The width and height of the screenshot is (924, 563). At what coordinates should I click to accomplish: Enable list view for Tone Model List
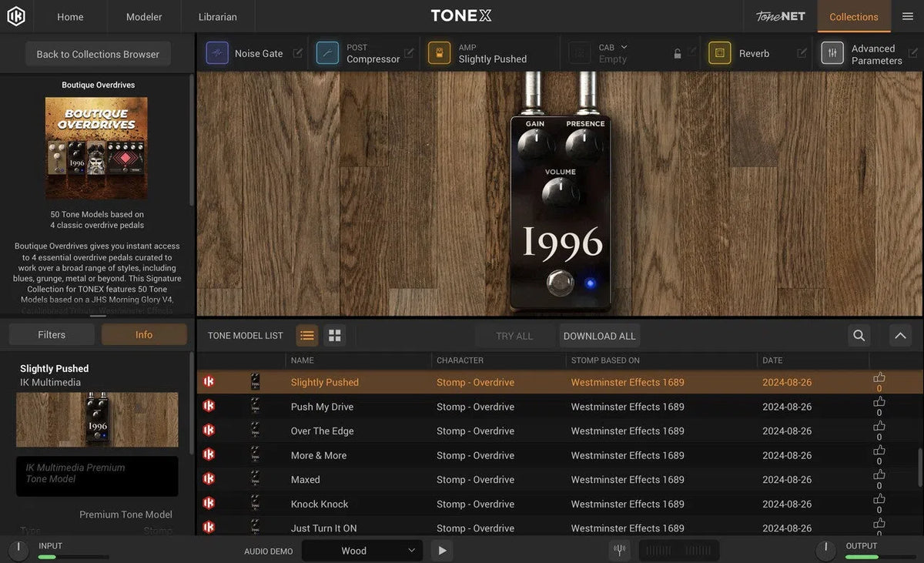click(x=306, y=335)
